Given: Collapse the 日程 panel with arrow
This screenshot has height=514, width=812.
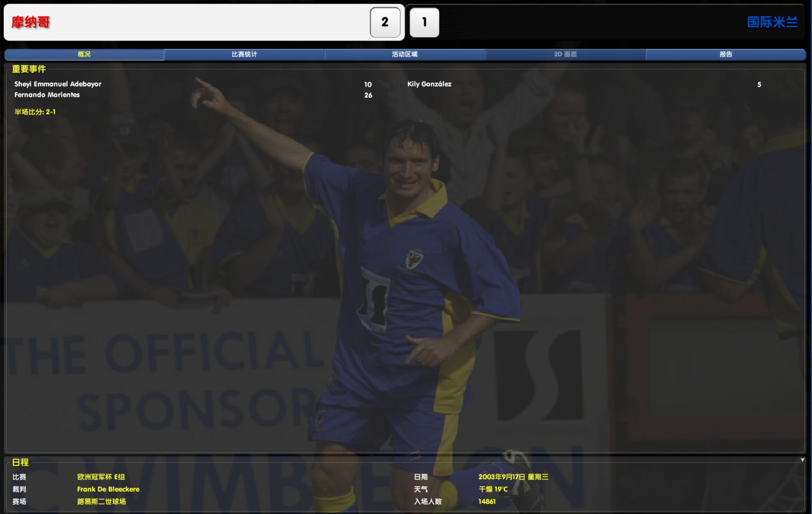Looking at the screenshot, I should [x=803, y=460].
